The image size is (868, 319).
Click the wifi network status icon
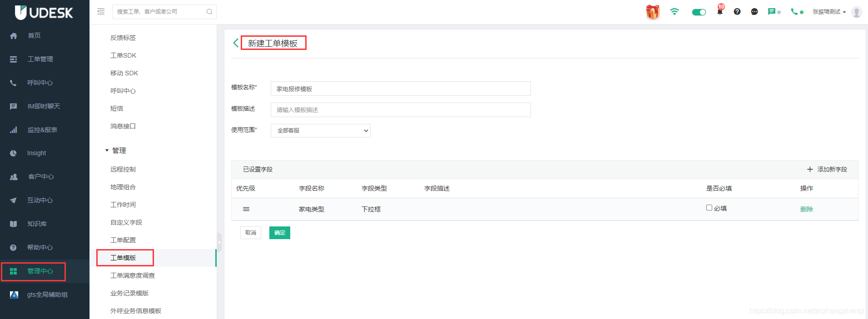click(675, 12)
